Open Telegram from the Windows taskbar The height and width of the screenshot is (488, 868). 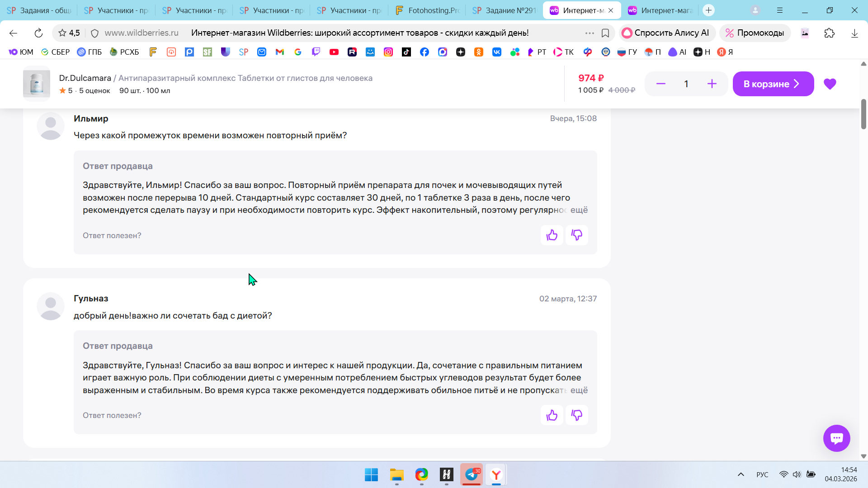coord(471,474)
